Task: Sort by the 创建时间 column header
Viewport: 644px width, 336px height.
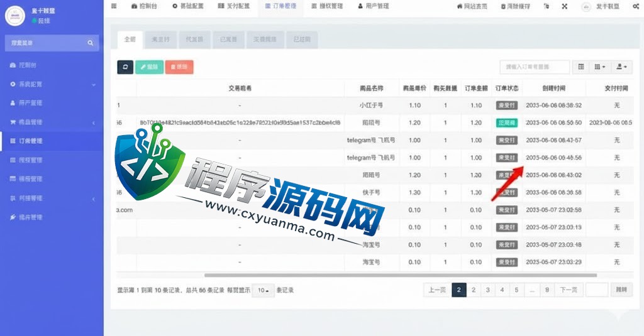Action: click(x=553, y=88)
